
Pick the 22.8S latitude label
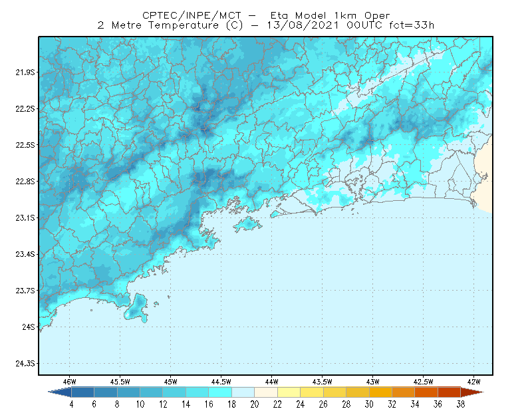tap(25, 182)
